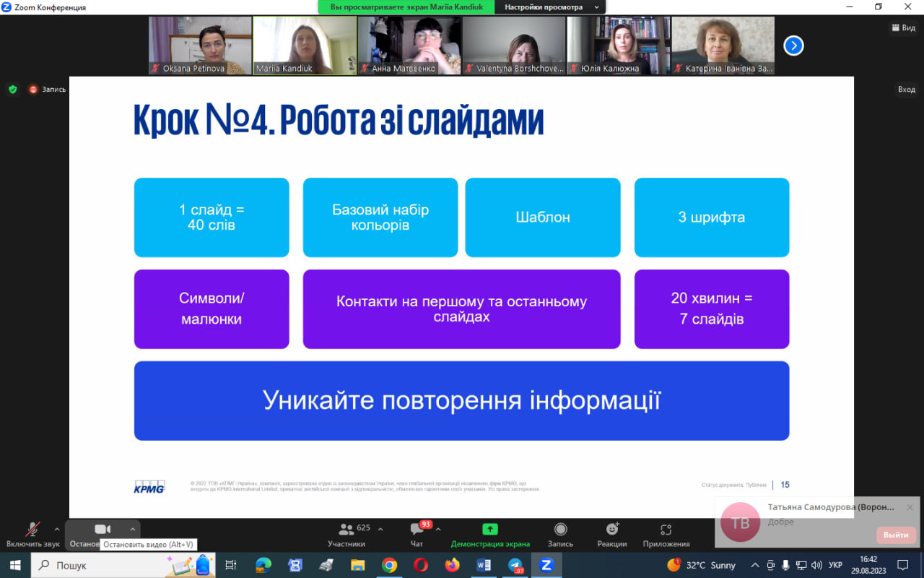Open Telegram from the Windows taskbar
The height and width of the screenshot is (578, 924).
tap(515, 565)
